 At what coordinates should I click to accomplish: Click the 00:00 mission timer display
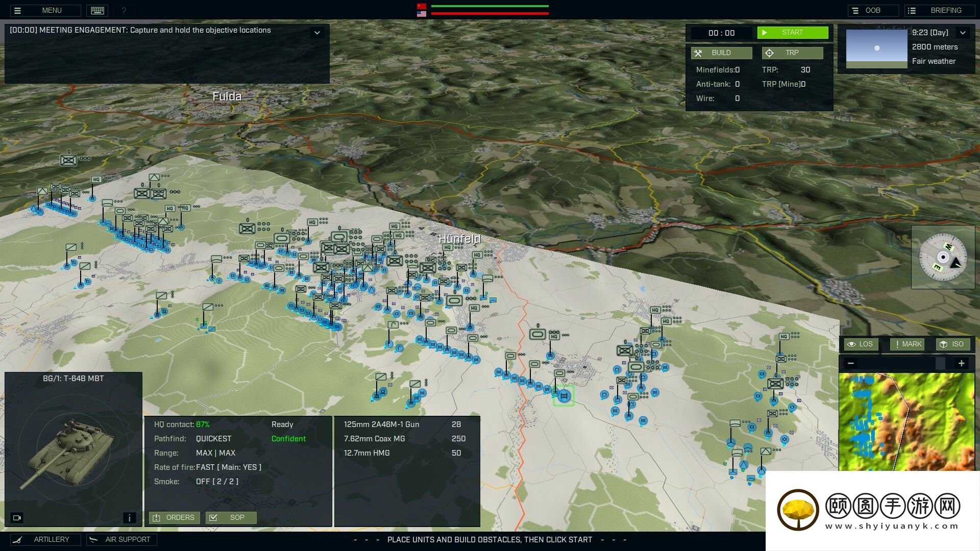[721, 33]
